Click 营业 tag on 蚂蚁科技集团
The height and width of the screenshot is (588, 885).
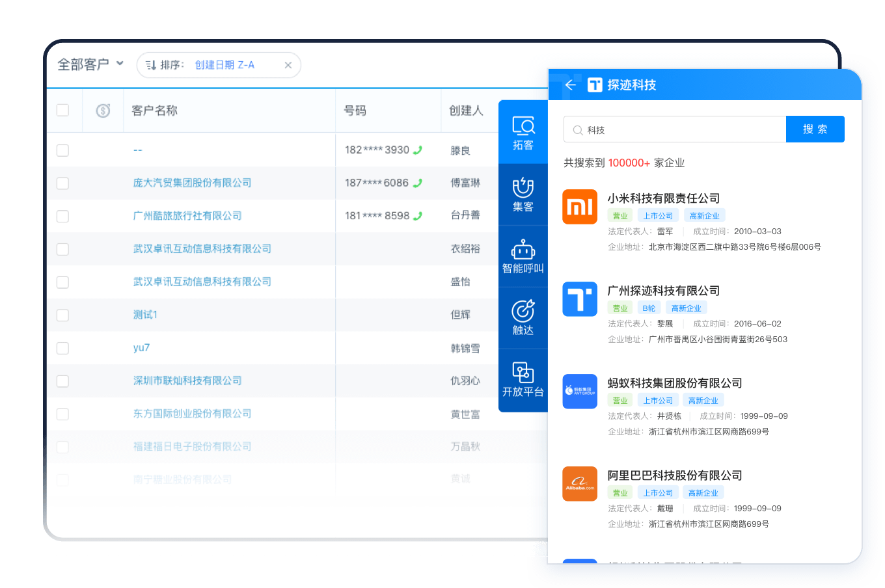(x=620, y=401)
